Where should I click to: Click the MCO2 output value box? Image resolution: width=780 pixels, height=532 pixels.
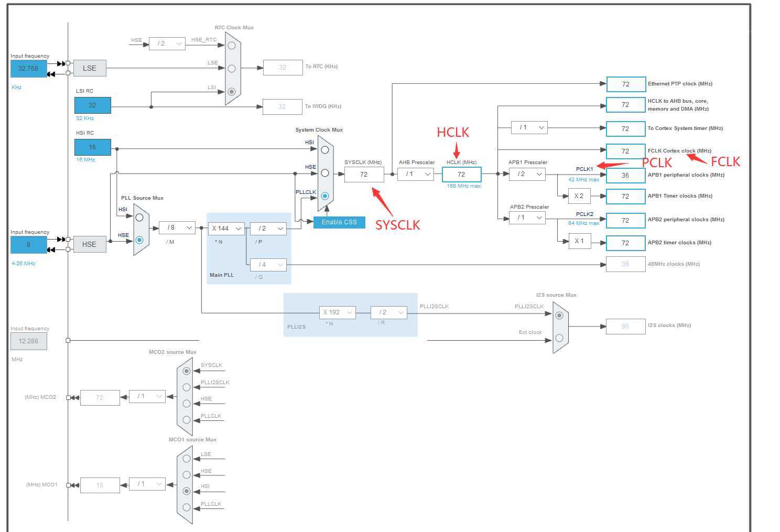click(x=100, y=398)
